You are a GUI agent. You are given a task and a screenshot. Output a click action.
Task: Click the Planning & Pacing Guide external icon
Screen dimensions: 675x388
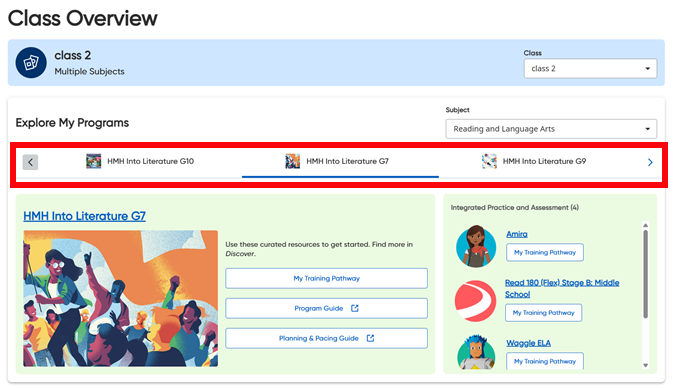[370, 338]
